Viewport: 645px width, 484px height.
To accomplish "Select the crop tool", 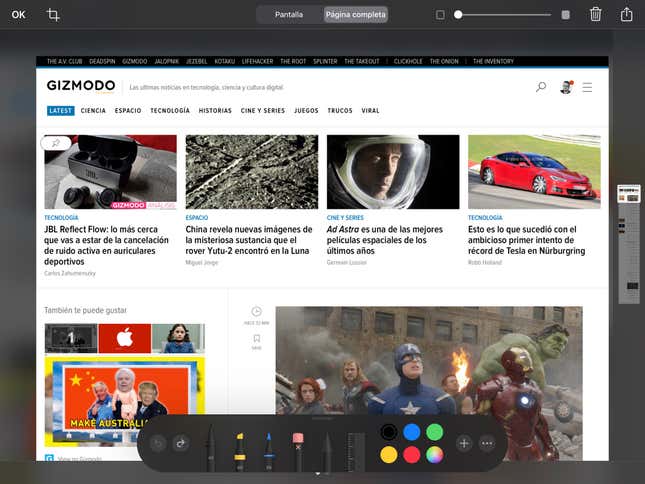I will click(x=53, y=15).
